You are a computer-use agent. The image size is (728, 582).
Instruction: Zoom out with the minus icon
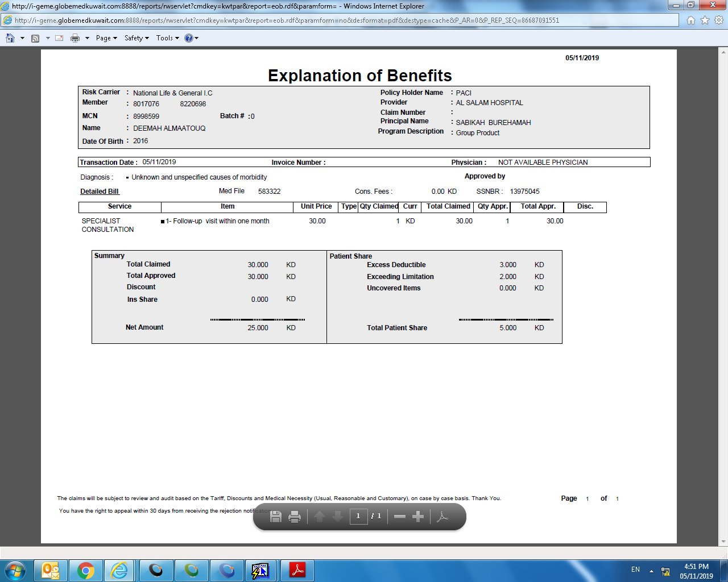[400, 517]
